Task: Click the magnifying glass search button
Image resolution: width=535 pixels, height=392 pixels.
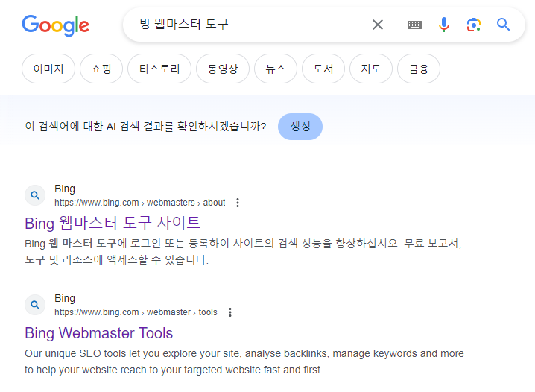Action: point(503,25)
